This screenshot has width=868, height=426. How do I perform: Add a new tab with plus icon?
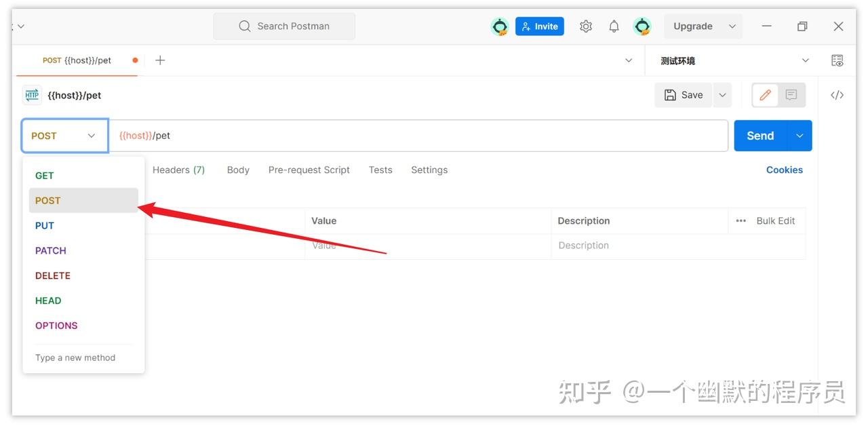pyautogui.click(x=160, y=60)
